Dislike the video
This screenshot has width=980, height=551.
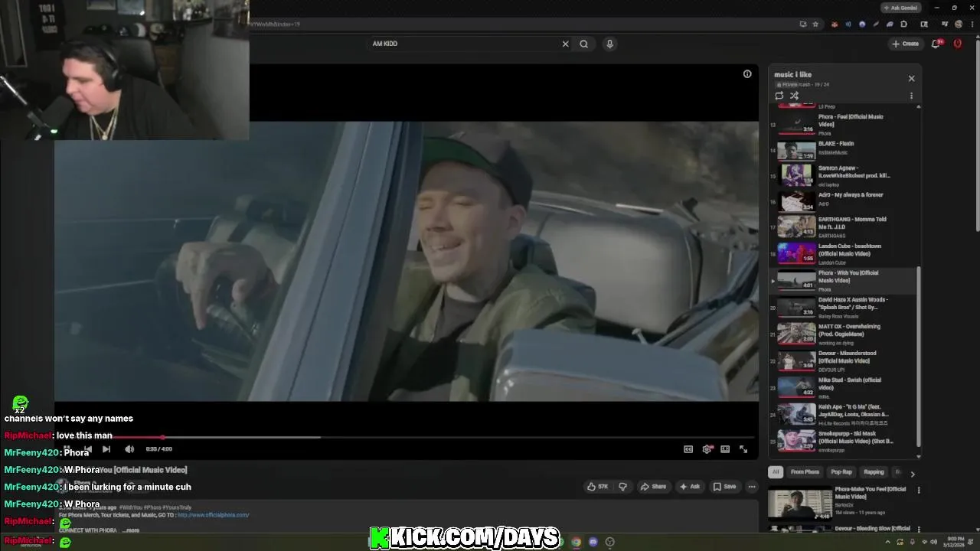coord(622,487)
